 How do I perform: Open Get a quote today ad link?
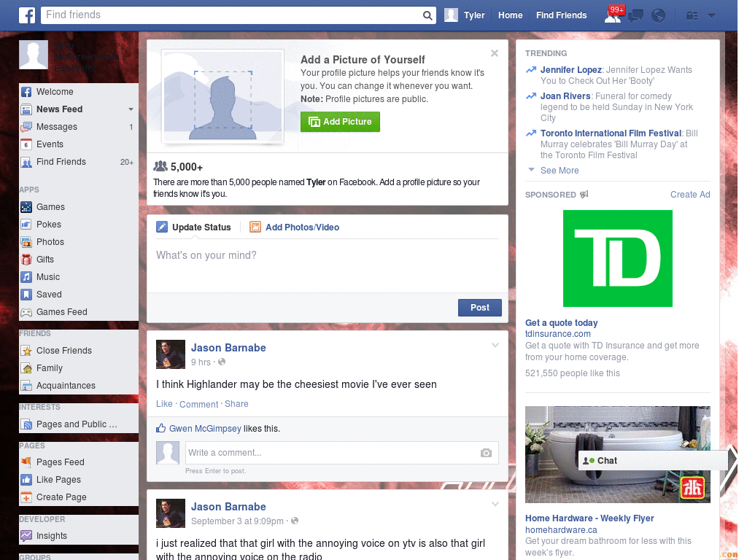click(x=561, y=323)
